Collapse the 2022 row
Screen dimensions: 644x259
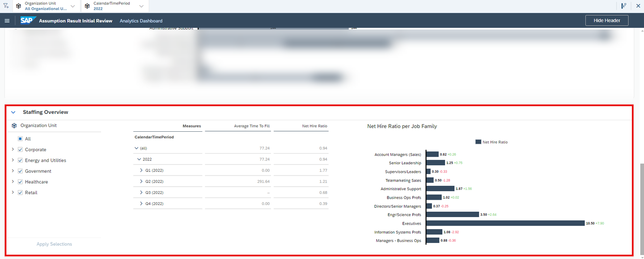click(x=139, y=159)
